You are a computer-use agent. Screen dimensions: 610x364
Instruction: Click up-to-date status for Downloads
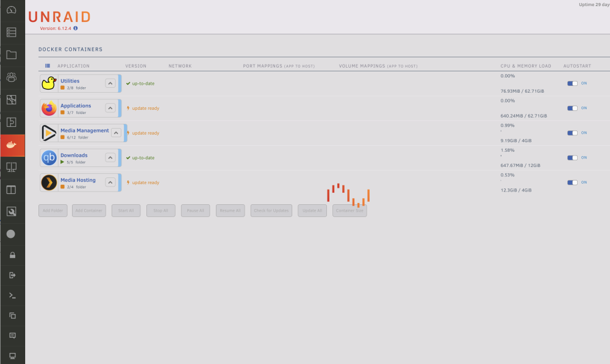(x=140, y=157)
